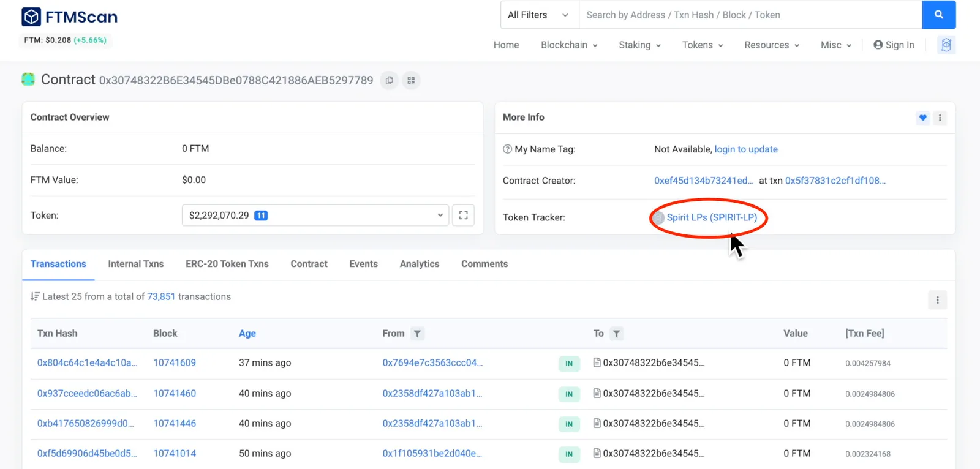The height and width of the screenshot is (469, 980).
Task: Click the blue 11 token count badge
Action: [261, 216]
